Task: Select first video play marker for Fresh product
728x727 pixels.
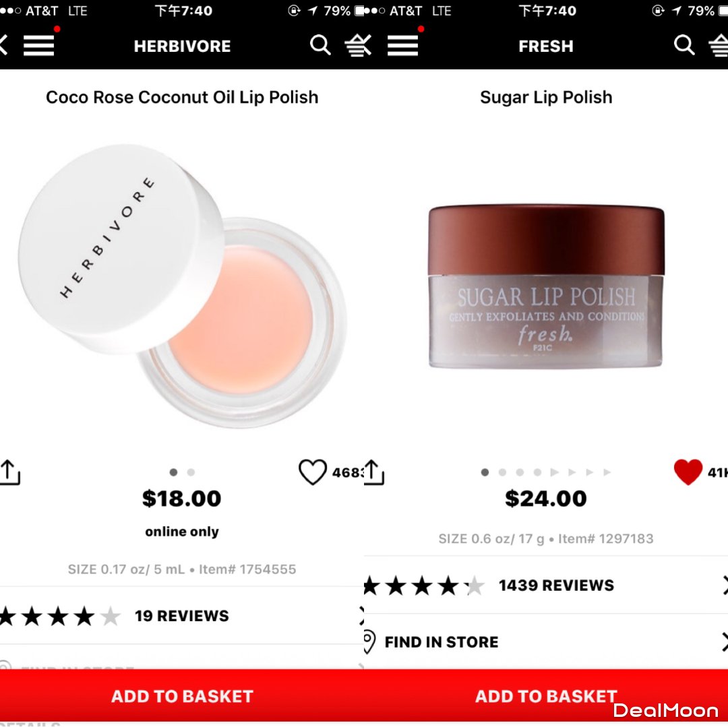Action: [x=554, y=472]
